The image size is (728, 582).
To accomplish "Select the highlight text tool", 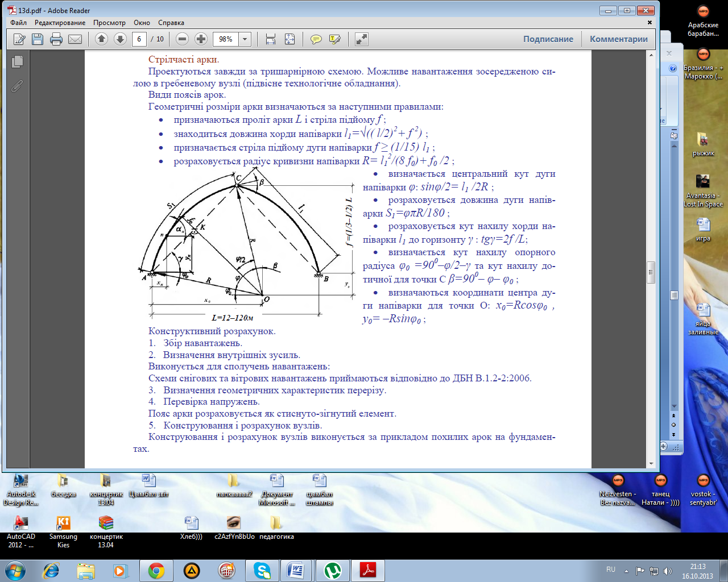I will pos(334,39).
